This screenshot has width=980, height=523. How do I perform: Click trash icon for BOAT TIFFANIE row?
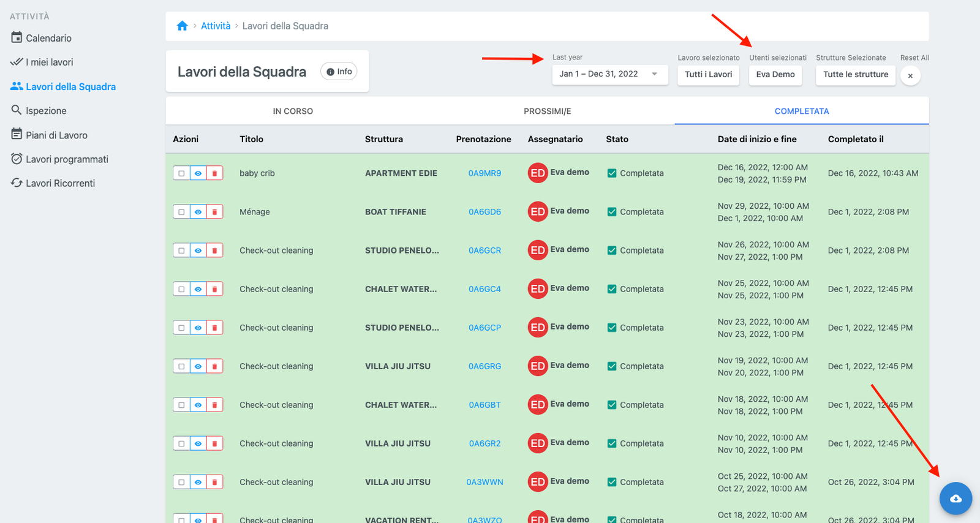click(214, 212)
